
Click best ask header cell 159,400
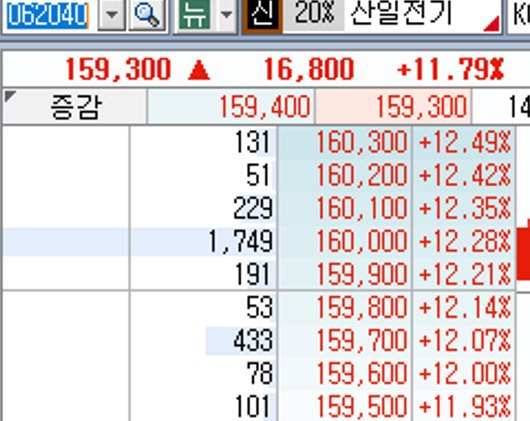(x=231, y=107)
